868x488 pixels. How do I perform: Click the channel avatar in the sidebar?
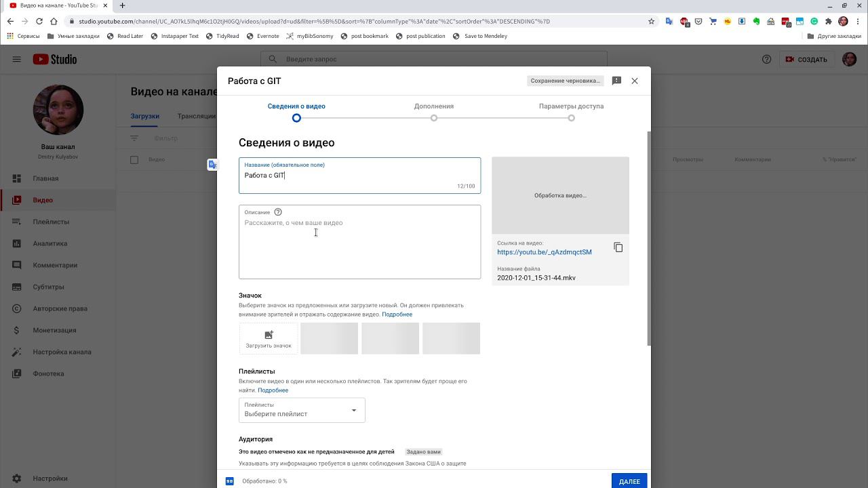(58, 110)
